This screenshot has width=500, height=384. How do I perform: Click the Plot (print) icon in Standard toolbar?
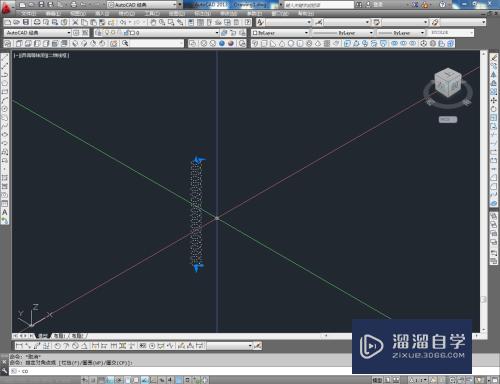click(x=37, y=22)
